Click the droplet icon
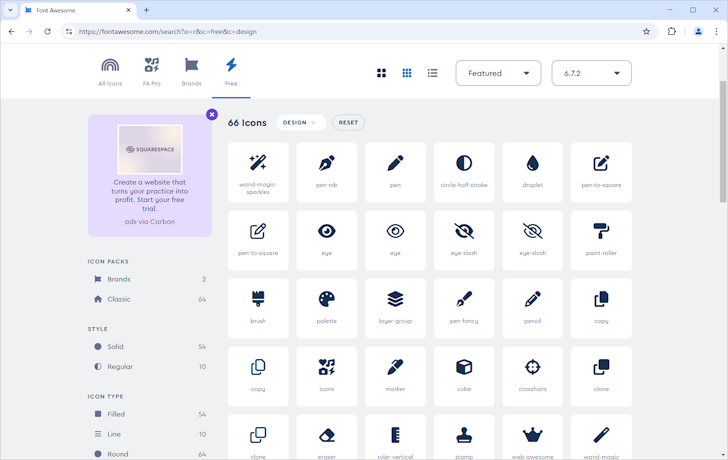The image size is (728, 460). (x=532, y=172)
